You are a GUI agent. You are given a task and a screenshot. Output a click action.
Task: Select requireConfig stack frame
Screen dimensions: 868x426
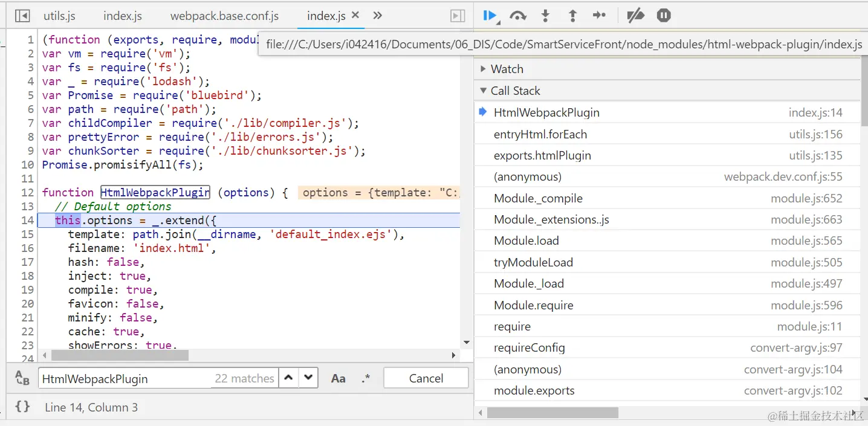click(x=667, y=347)
